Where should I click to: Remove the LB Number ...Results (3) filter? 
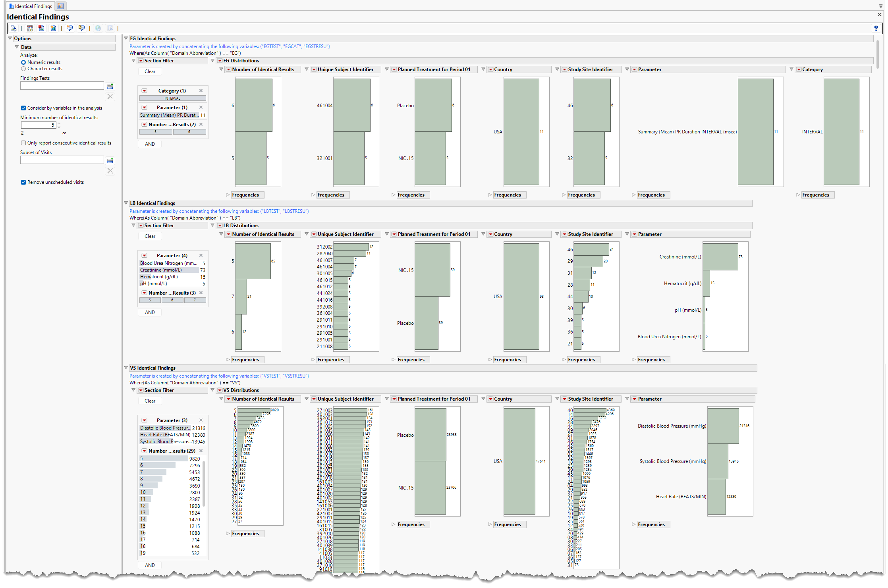coord(201,293)
